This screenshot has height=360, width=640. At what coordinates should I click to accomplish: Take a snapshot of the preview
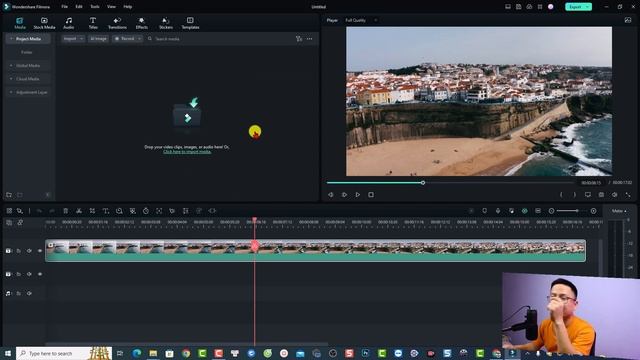coord(601,195)
